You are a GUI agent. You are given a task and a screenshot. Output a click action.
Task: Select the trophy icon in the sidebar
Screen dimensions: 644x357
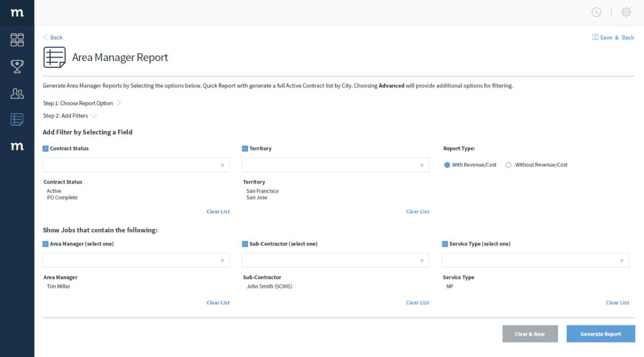[17, 66]
